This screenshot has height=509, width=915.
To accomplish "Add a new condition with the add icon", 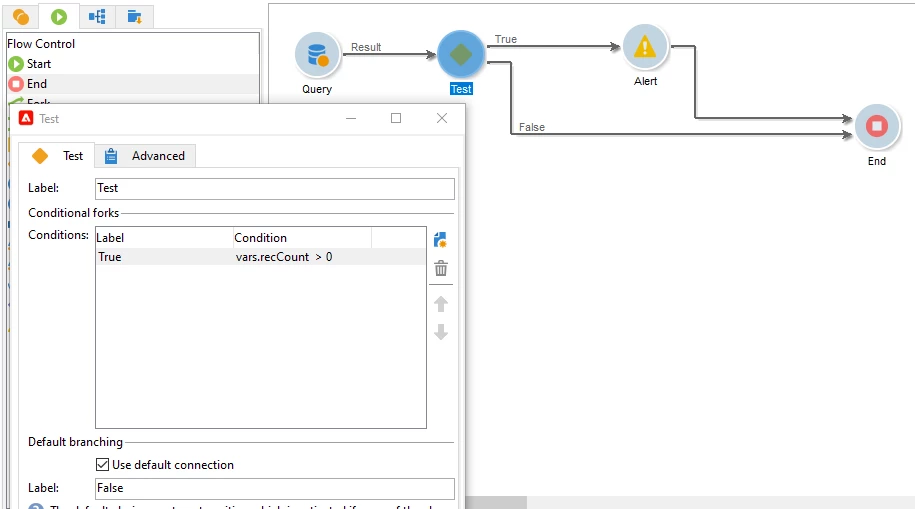I will pyautogui.click(x=441, y=239).
